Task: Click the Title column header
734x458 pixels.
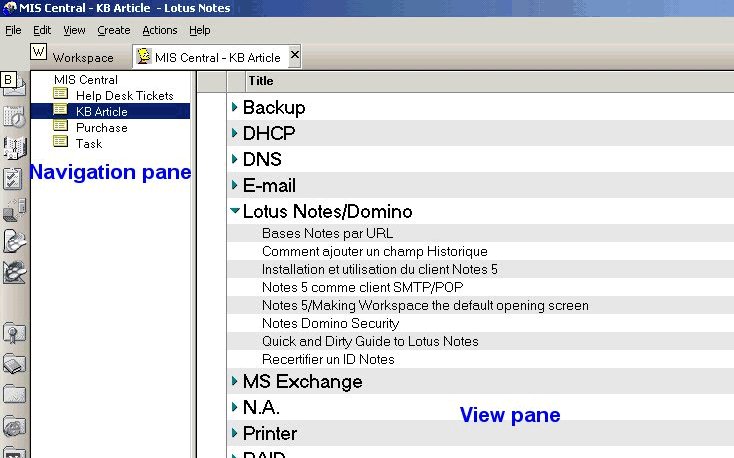Action: tap(261, 81)
